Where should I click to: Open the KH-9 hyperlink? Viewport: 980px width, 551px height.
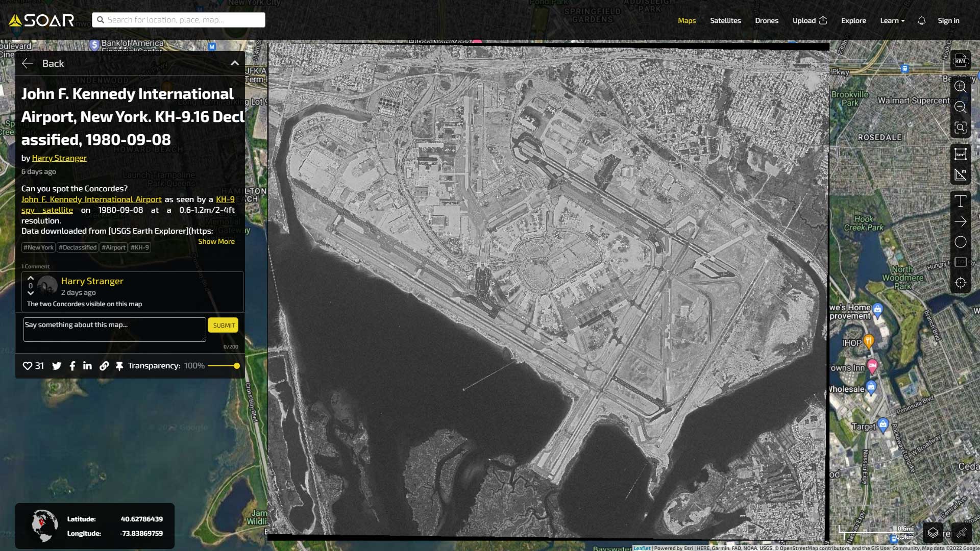(x=225, y=199)
